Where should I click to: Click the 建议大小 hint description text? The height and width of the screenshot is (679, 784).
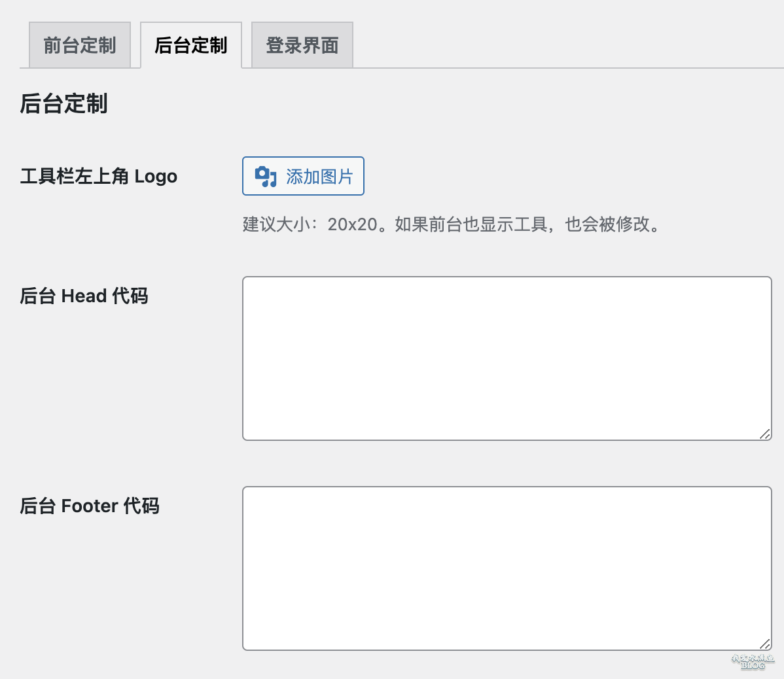(452, 224)
